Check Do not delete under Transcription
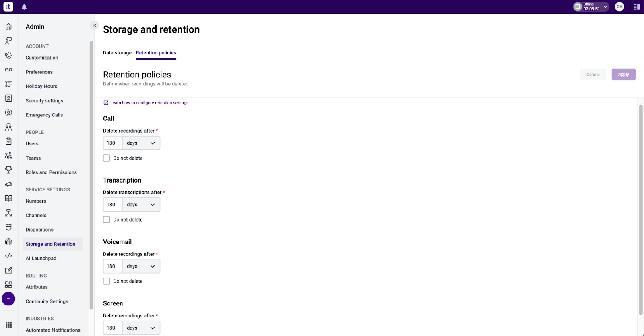Image resolution: width=644 pixels, height=336 pixels. click(107, 220)
